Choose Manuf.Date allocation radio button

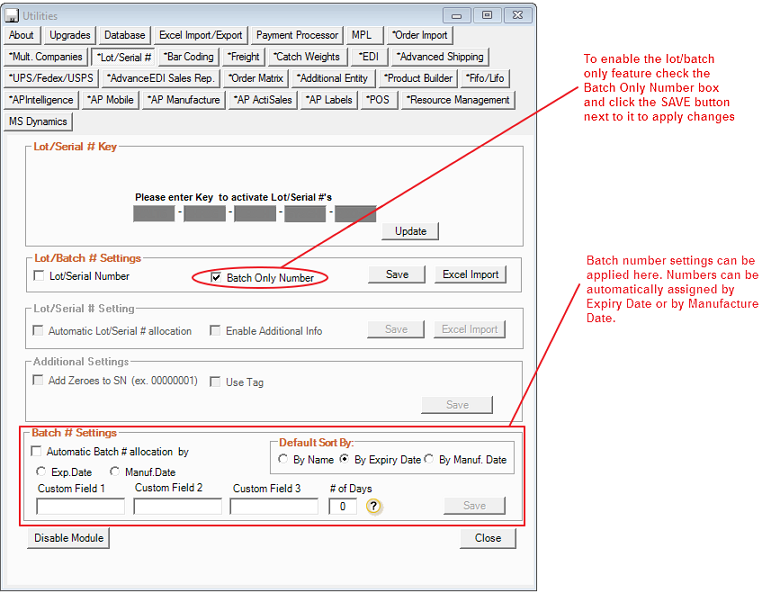(115, 472)
